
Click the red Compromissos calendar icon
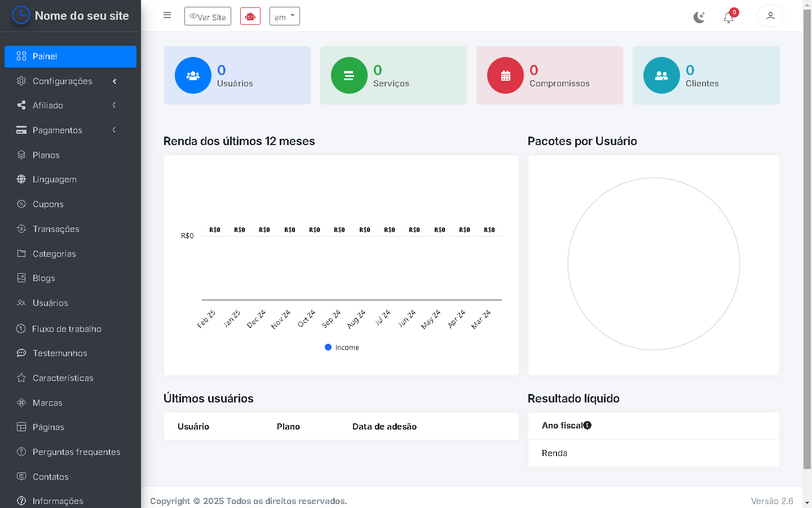(x=505, y=76)
